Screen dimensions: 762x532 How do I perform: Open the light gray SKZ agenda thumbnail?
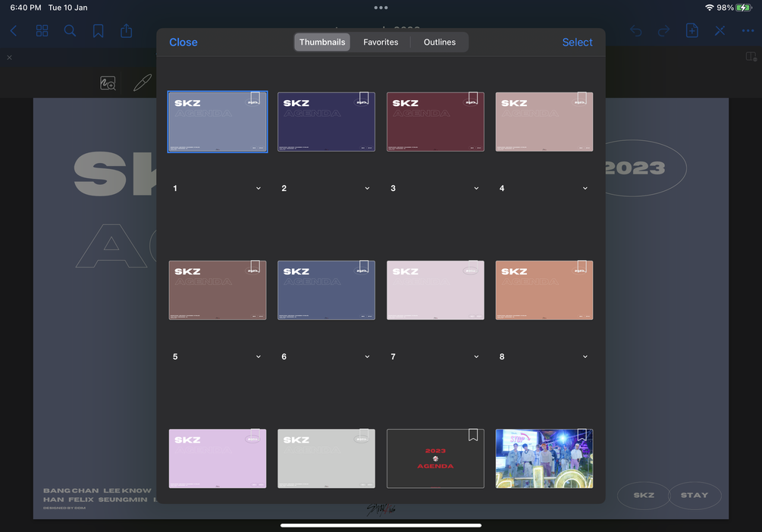326,458
